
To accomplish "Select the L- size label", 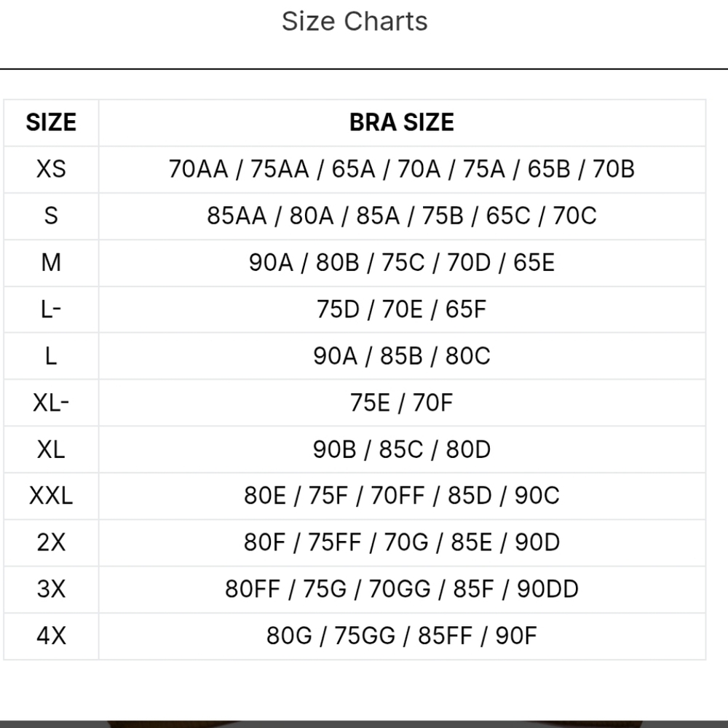I will point(51,309).
